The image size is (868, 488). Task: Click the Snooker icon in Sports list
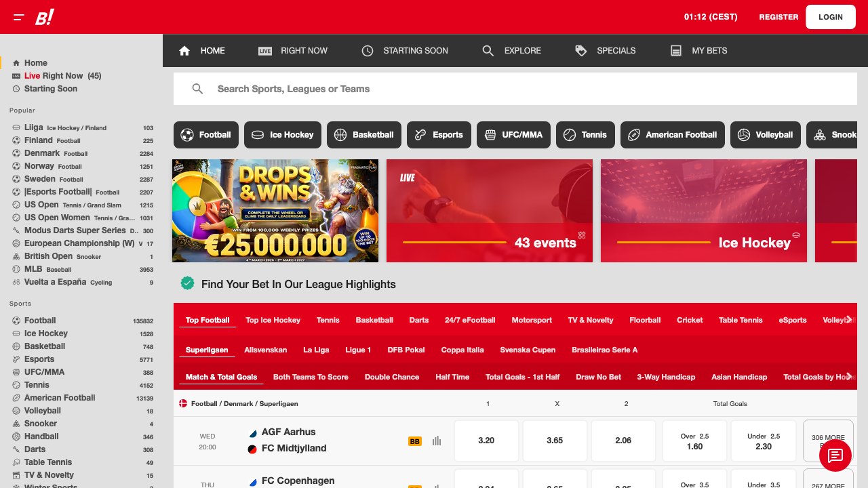pyautogui.click(x=16, y=424)
